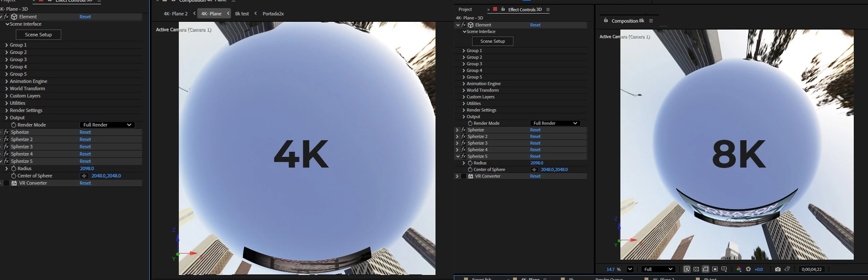Enable VR Converter effect in left panel
Screen dimensions: 868x280
point(6,183)
